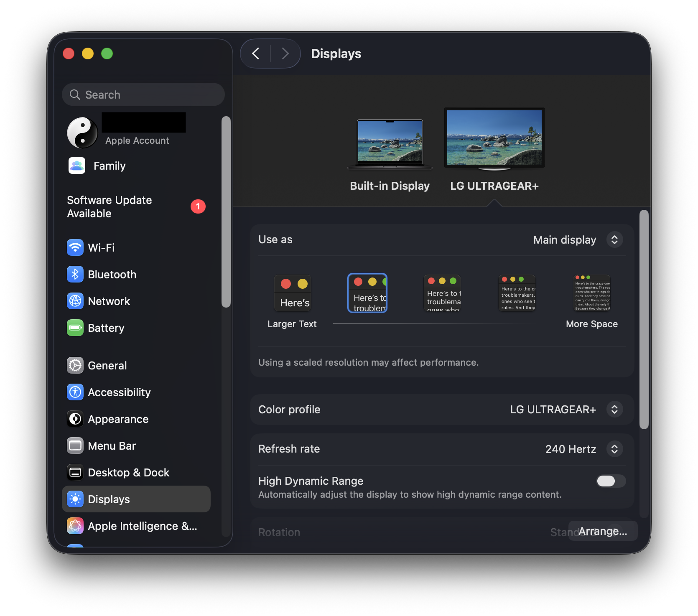Click the yin-yang account avatar
This screenshot has height=616, width=698.
tap(82, 132)
